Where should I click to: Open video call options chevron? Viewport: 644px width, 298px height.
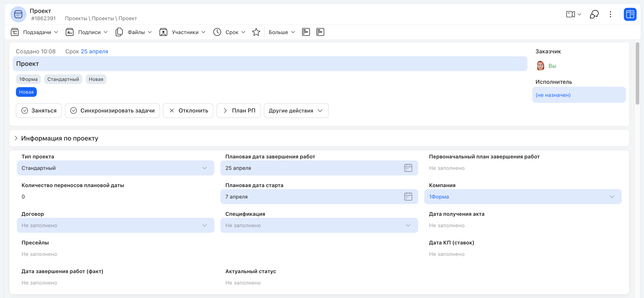(x=579, y=14)
